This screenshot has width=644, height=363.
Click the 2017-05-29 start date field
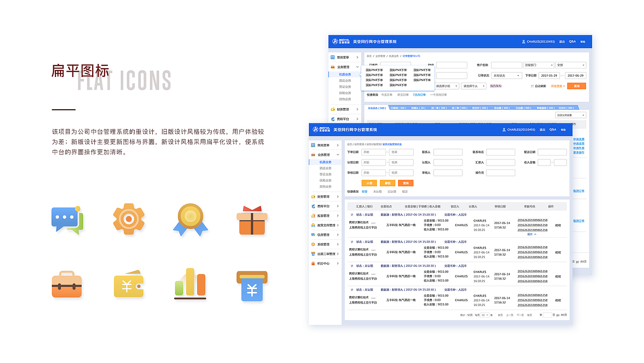(550, 76)
